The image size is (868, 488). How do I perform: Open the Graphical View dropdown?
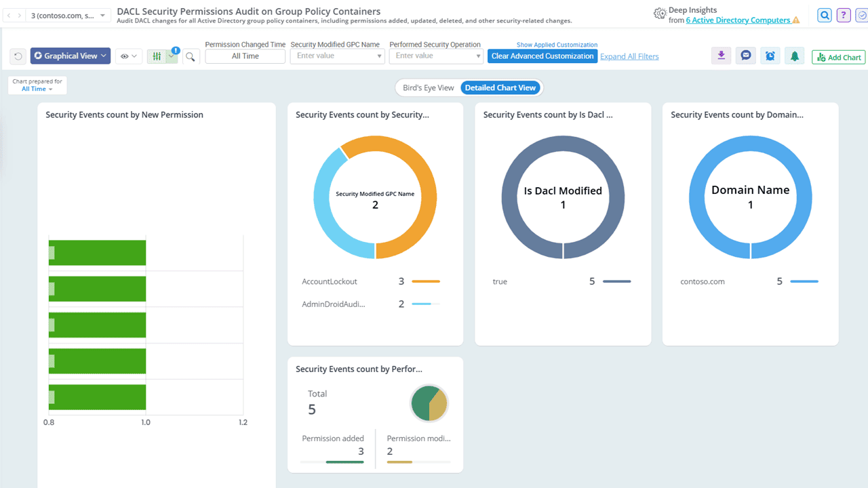click(x=71, y=56)
